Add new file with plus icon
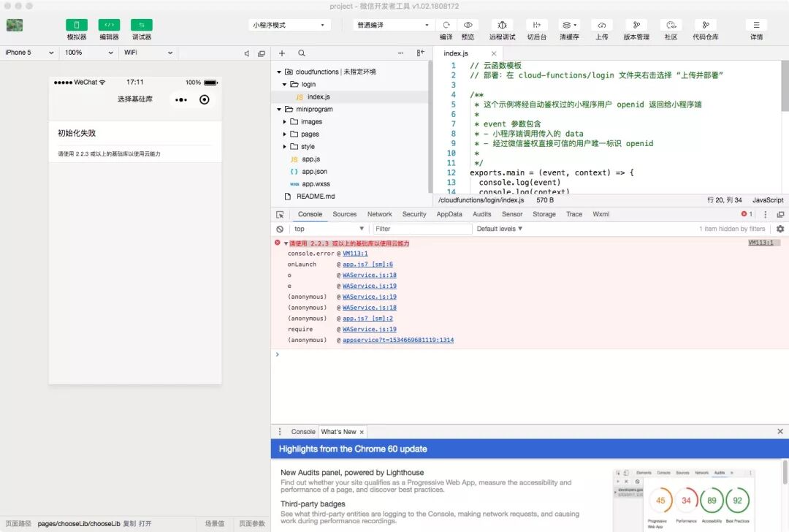This screenshot has height=532, width=789. 282,53
